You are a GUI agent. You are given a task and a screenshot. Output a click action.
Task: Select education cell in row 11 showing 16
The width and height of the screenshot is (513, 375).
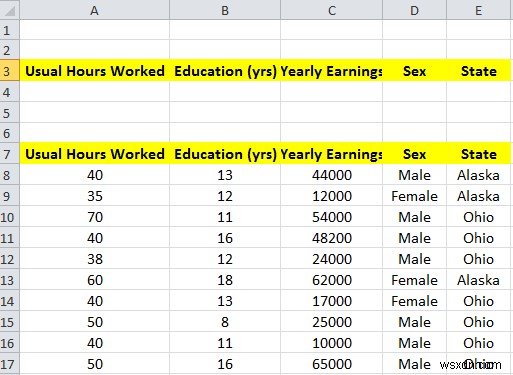[x=225, y=238]
